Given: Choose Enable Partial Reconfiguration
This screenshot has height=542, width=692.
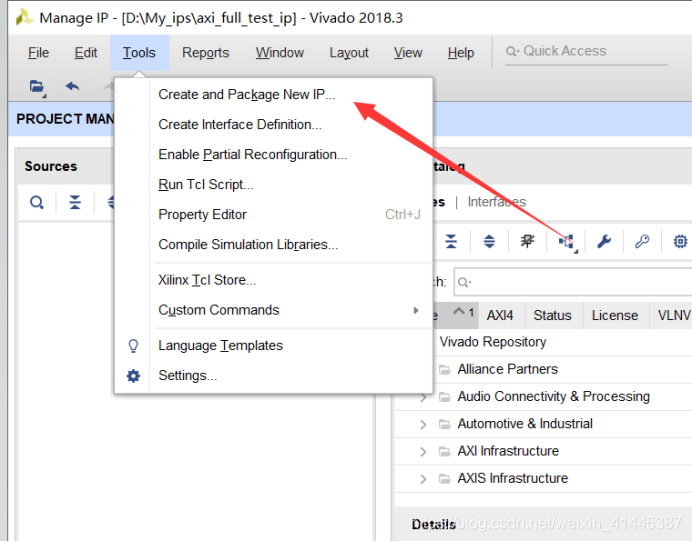Looking at the screenshot, I should coord(252,154).
